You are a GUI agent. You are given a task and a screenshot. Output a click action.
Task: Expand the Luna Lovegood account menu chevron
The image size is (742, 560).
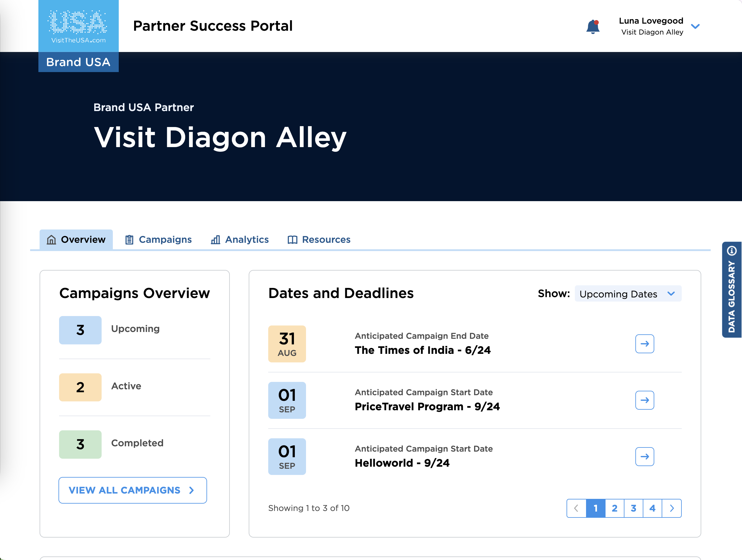click(695, 27)
